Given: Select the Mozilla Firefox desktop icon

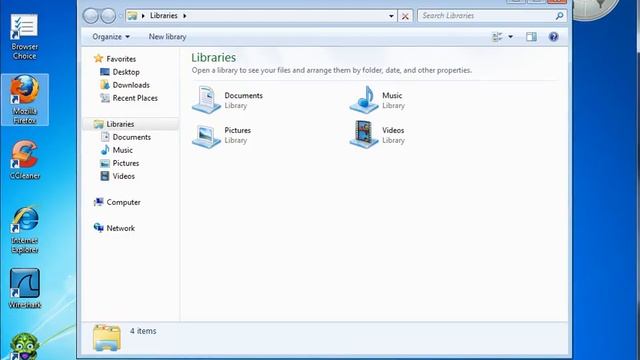Looking at the screenshot, I should click(x=24, y=100).
